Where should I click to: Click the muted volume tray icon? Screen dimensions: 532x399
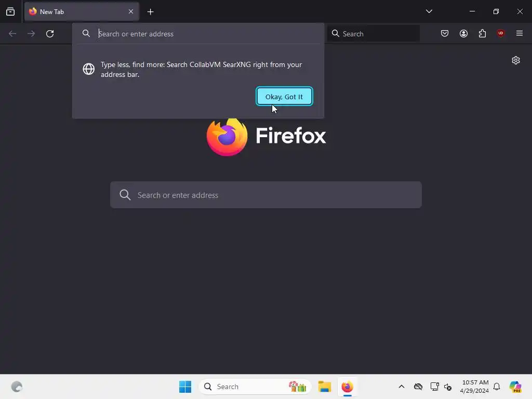point(448,387)
